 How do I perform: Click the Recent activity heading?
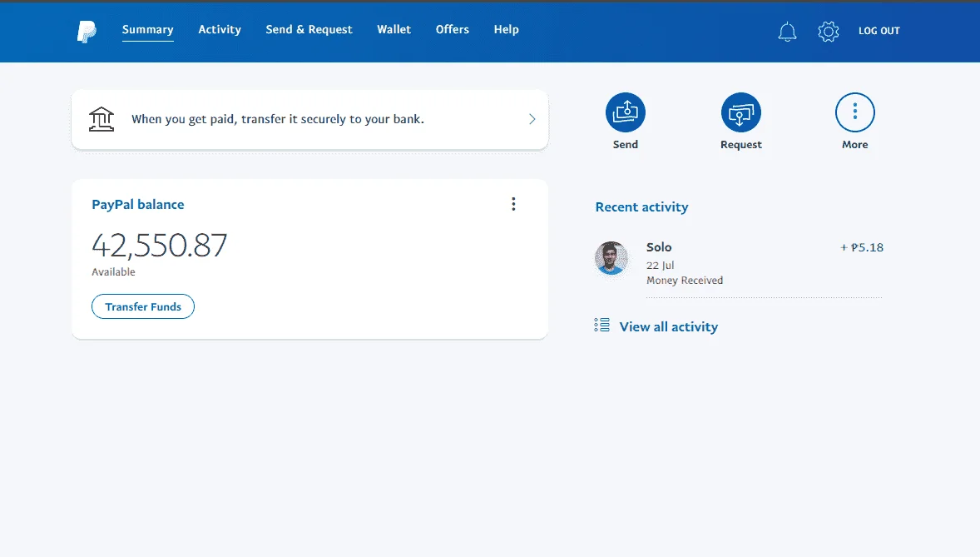click(x=641, y=207)
